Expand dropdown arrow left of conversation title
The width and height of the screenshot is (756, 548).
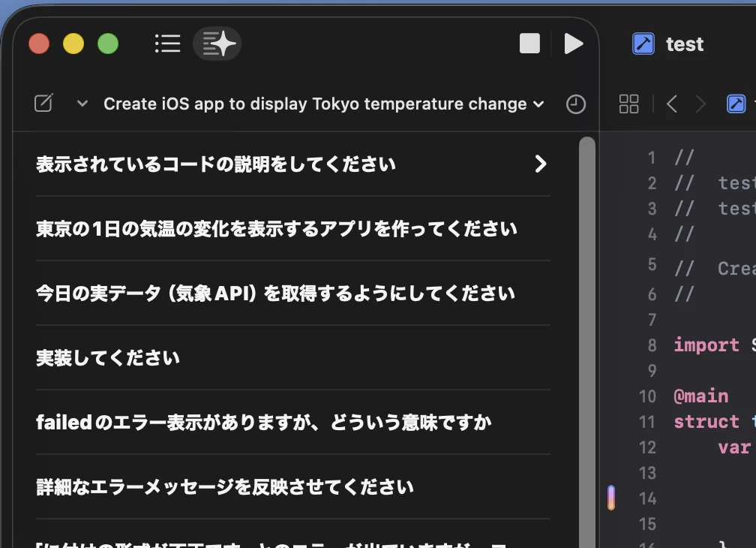pyautogui.click(x=82, y=104)
